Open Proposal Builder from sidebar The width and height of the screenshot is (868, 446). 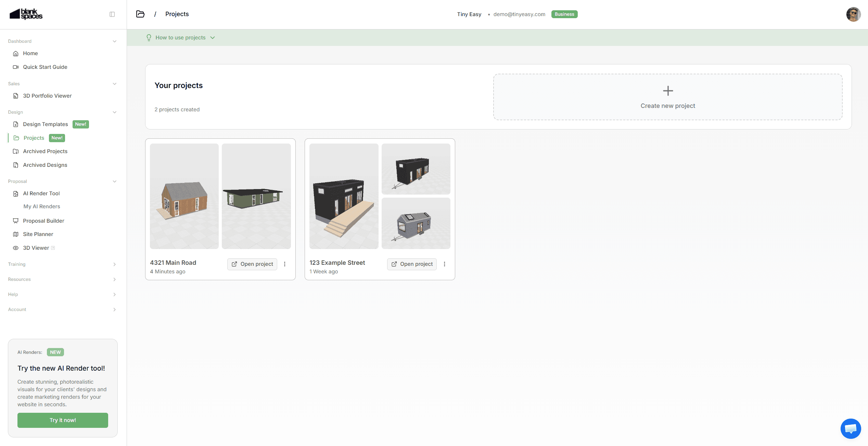(43, 221)
